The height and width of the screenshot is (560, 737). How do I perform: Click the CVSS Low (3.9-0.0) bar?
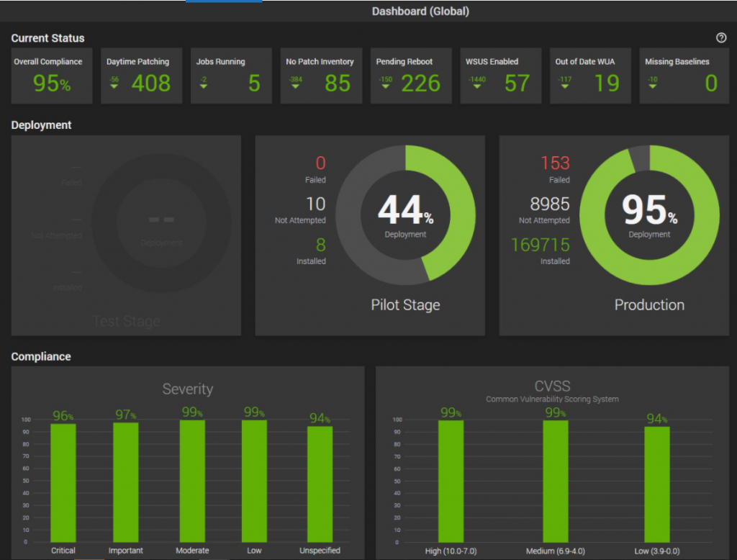click(657, 484)
